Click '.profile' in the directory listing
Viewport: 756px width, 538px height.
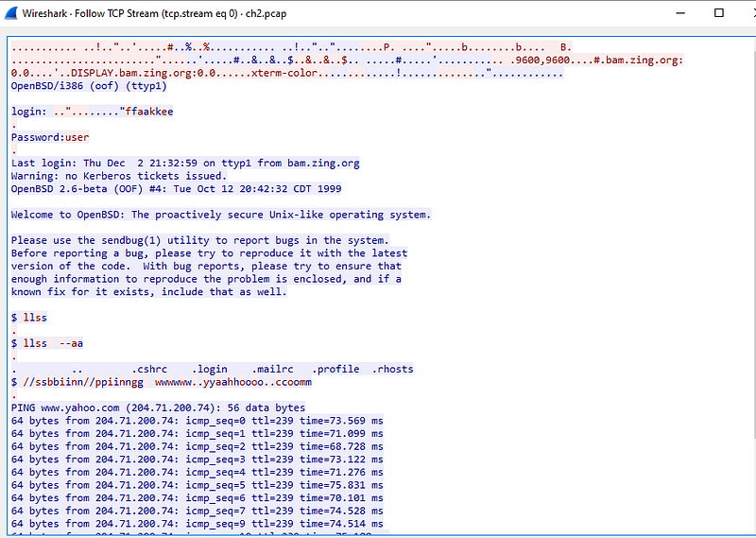point(335,369)
